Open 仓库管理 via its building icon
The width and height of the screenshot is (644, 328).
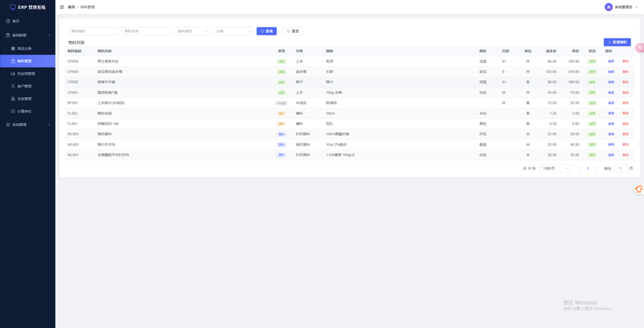click(x=13, y=99)
